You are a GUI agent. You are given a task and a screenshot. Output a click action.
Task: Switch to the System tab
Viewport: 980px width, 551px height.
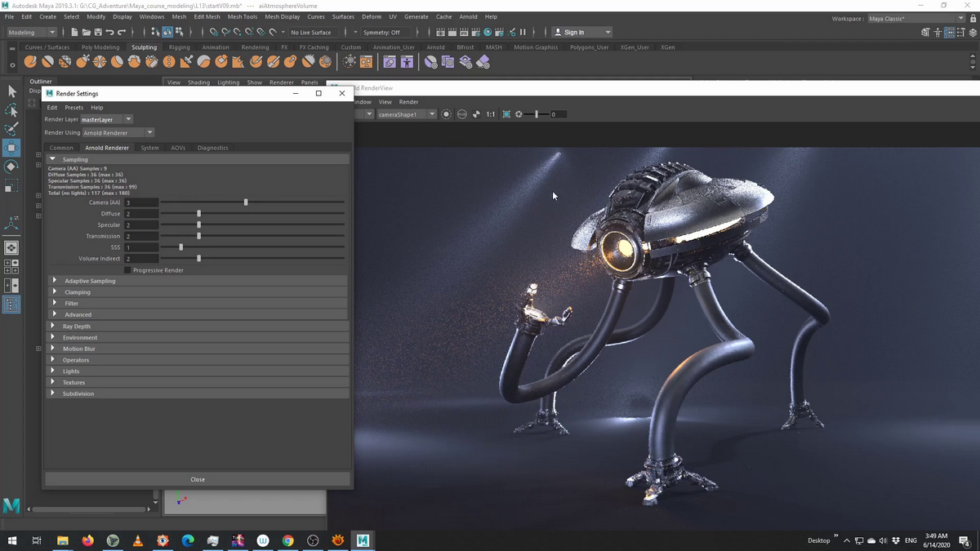coord(149,148)
